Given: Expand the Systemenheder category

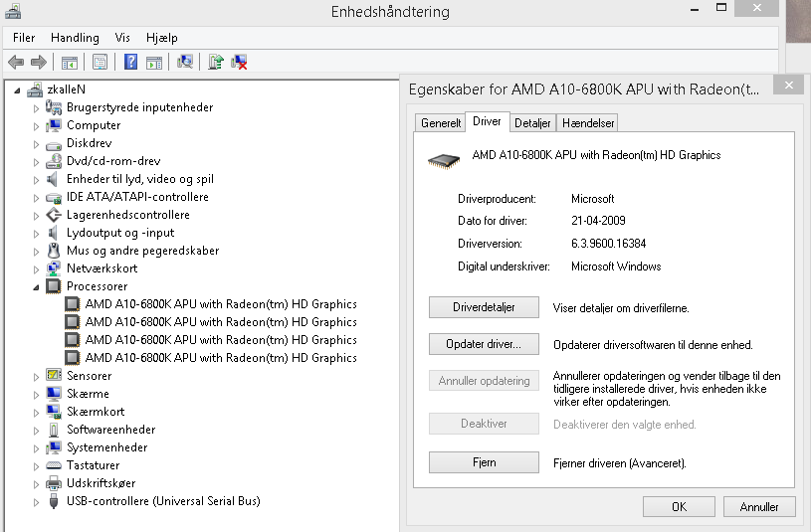Looking at the screenshot, I should (x=36, y=448).
